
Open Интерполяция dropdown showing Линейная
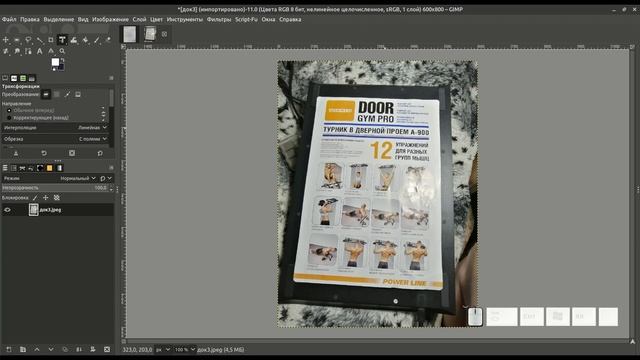[x=55, y=128]
